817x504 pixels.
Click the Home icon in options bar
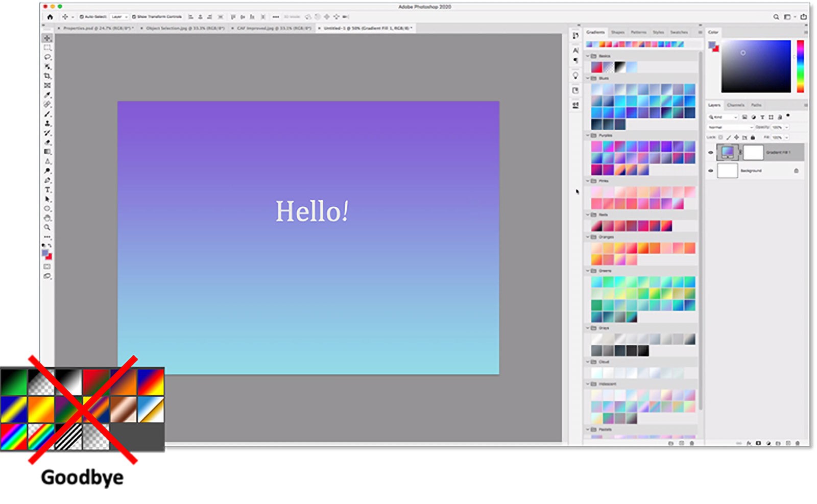pyautogui.click(x=50, y=17)
